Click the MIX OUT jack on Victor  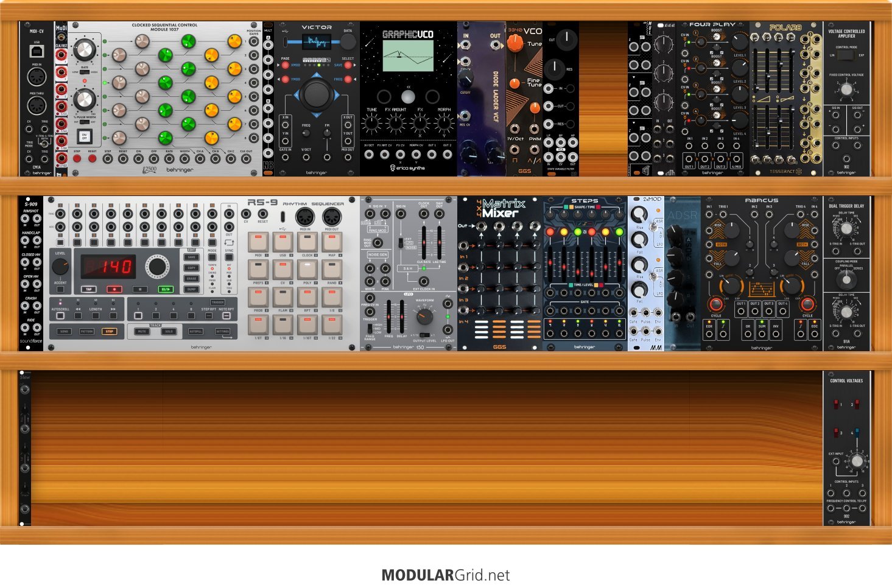[x=348, y=157]
